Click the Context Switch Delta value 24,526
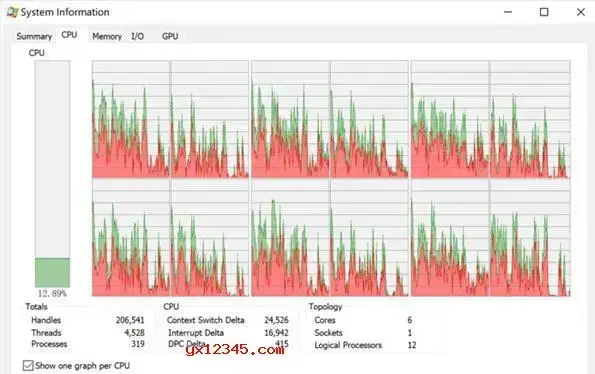595x374 pixels. tap(276, 320)
